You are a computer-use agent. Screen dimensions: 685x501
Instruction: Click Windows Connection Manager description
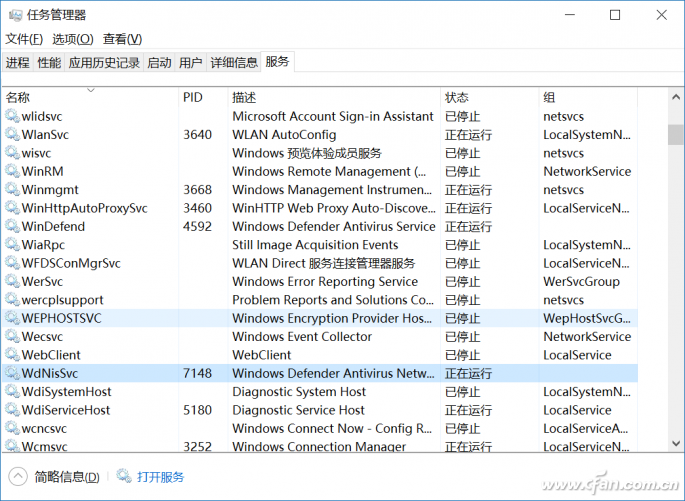(x=319, y=446)
